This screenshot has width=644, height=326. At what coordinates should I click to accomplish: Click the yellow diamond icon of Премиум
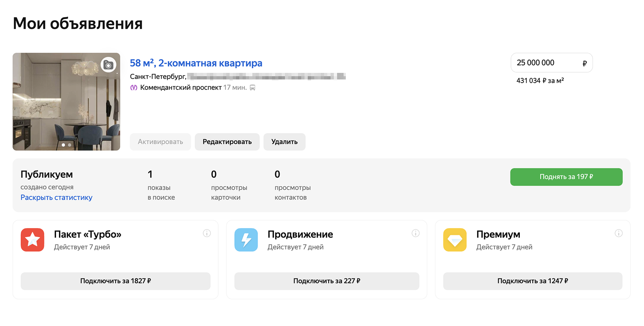[x=455, y=240]
